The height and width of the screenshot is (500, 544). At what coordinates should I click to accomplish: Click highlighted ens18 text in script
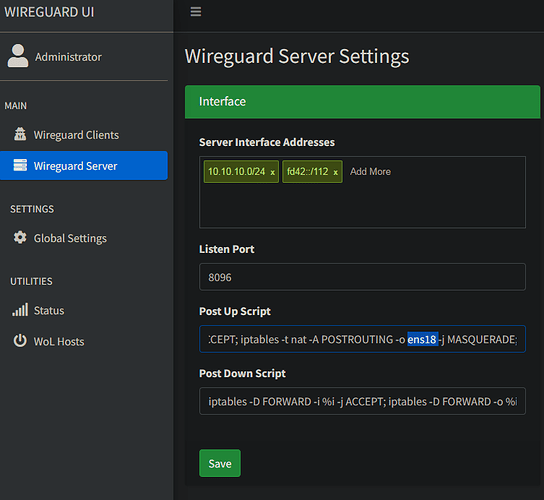(x=422, y=339)
